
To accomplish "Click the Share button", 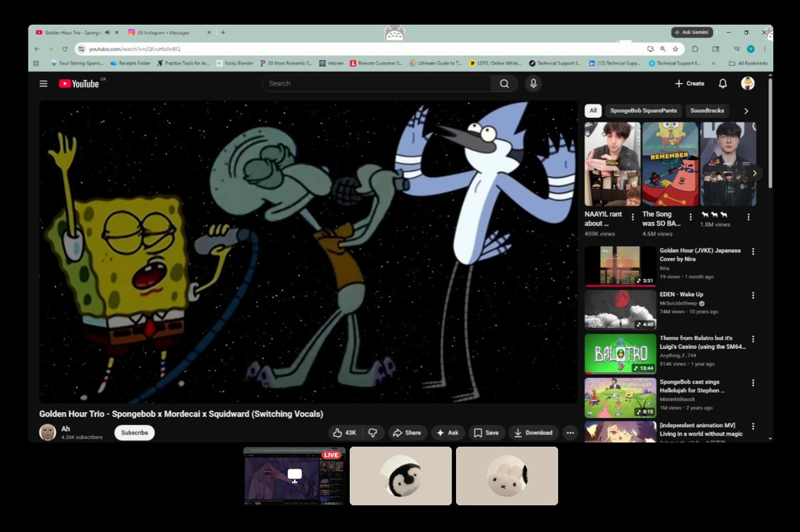I will (x=407, y=433).
